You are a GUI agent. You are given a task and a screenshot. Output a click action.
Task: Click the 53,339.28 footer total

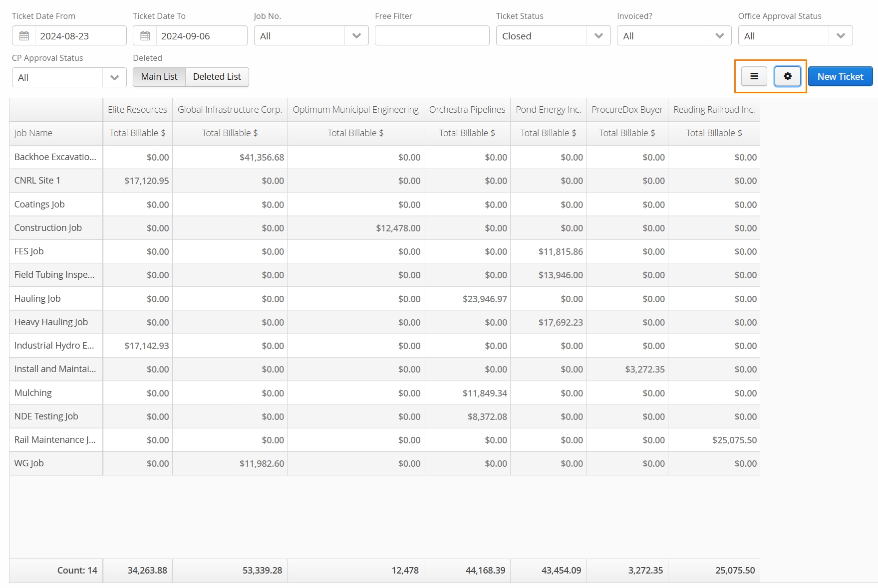coord(230,571)
